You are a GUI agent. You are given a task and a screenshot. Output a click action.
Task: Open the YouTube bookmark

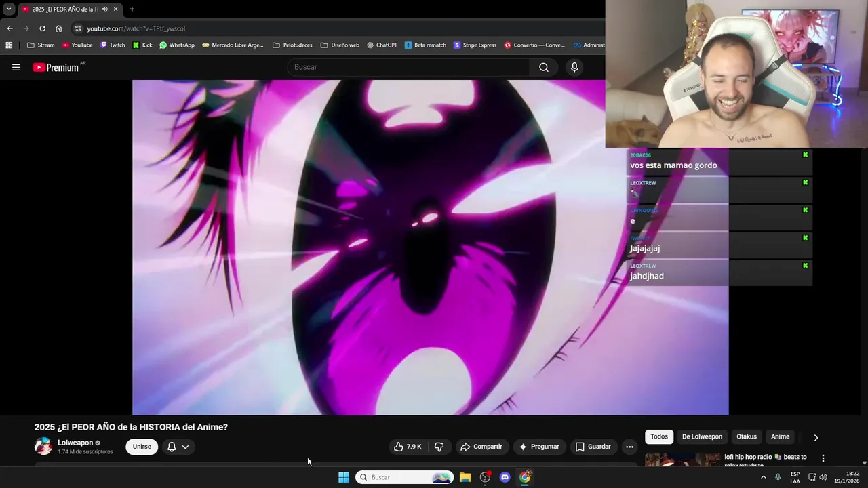(x=77, y=45)
